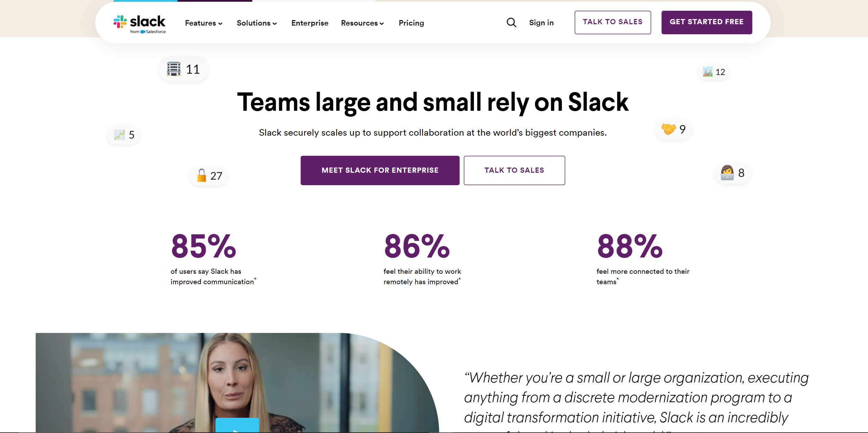Open the Pricing page
This screenshot has width=868, height=433.
[411, 23]
